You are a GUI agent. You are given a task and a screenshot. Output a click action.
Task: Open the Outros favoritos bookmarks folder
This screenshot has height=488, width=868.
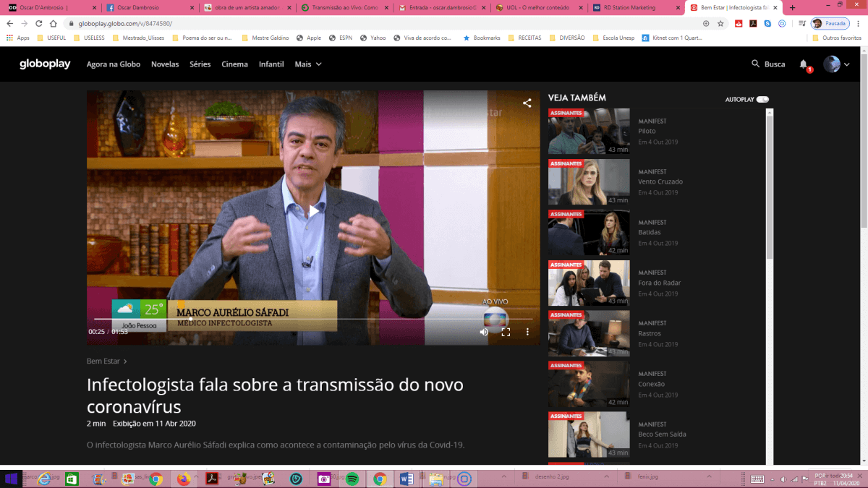click(x=836, y=38)
